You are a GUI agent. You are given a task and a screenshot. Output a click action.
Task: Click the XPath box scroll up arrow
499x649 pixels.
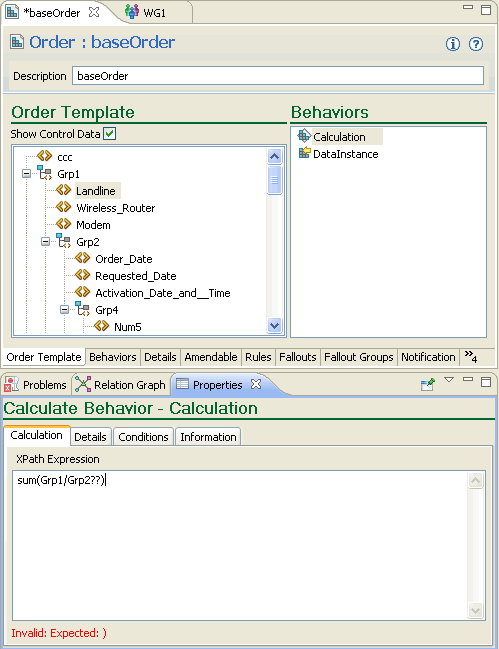(x=475, y=480)
